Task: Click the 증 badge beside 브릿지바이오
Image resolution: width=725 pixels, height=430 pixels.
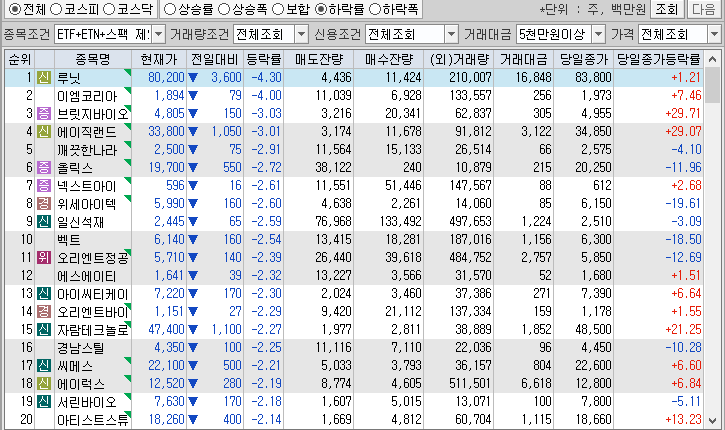Action: click(44, 113)
